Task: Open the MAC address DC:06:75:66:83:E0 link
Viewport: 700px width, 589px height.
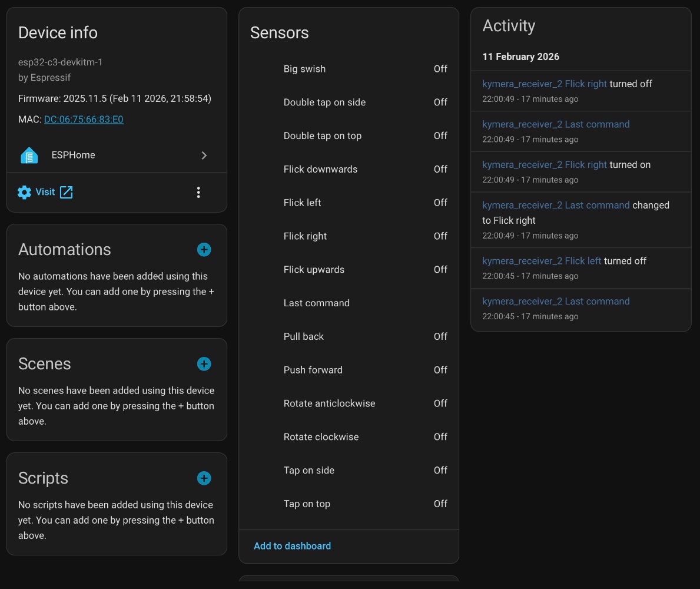Action: point(84,120)
